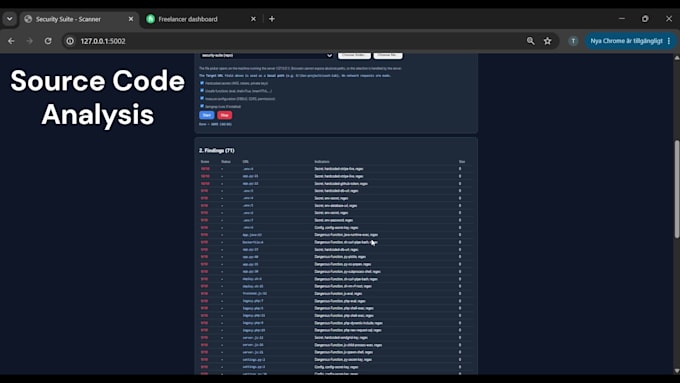Open the App.java file link

click(252, 235)
